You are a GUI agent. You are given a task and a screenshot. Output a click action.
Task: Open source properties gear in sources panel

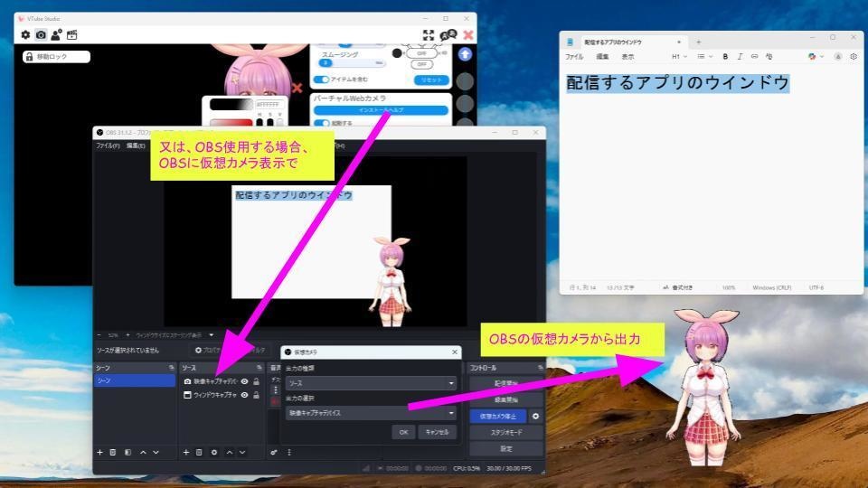[214, 452]
